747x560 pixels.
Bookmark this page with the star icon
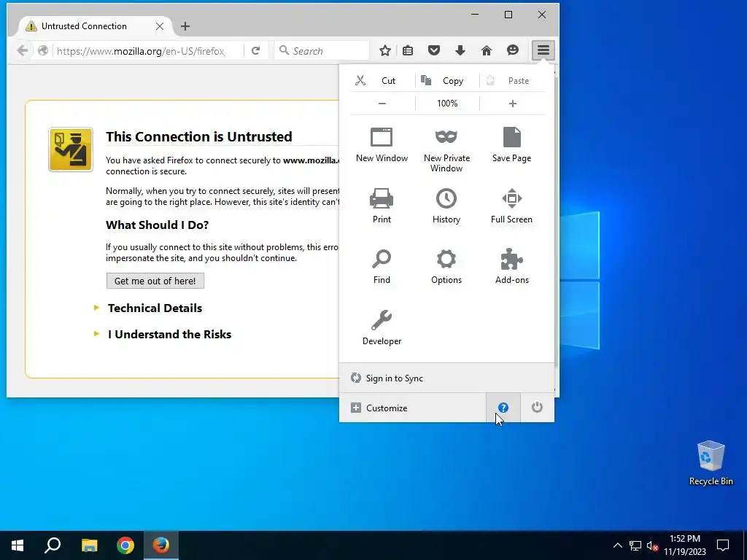tap(385, 50)
